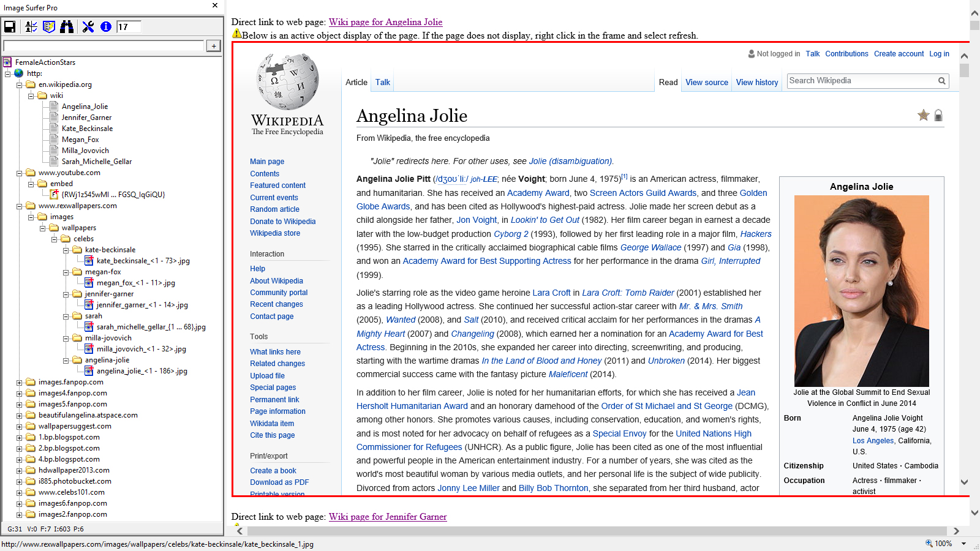Select the Jennifer_Garner tree page
This screenshot has height=551, width=980.
tap(86, 118)
